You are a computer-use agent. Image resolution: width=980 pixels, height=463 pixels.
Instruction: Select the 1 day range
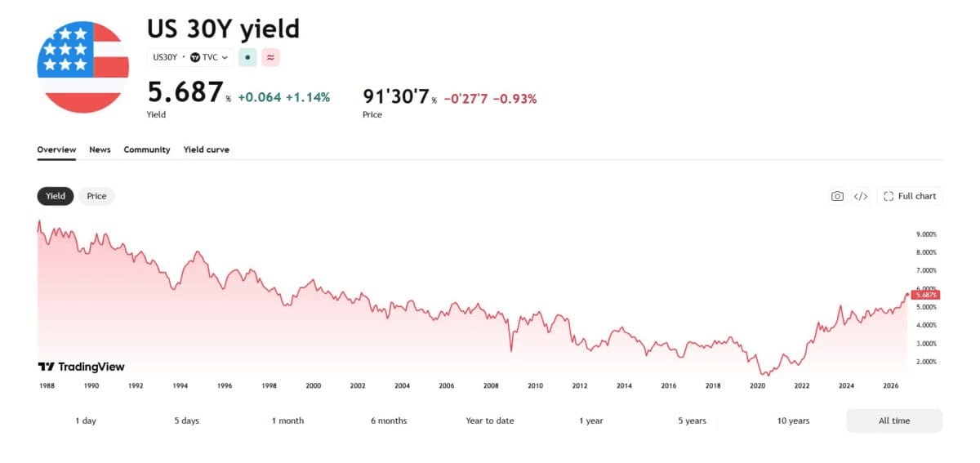pos(86,421)
